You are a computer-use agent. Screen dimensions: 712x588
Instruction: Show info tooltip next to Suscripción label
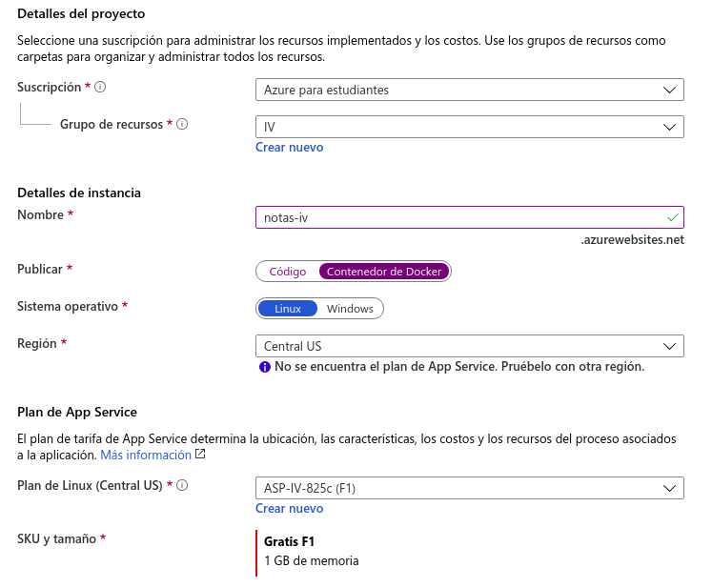pos(100,87)
